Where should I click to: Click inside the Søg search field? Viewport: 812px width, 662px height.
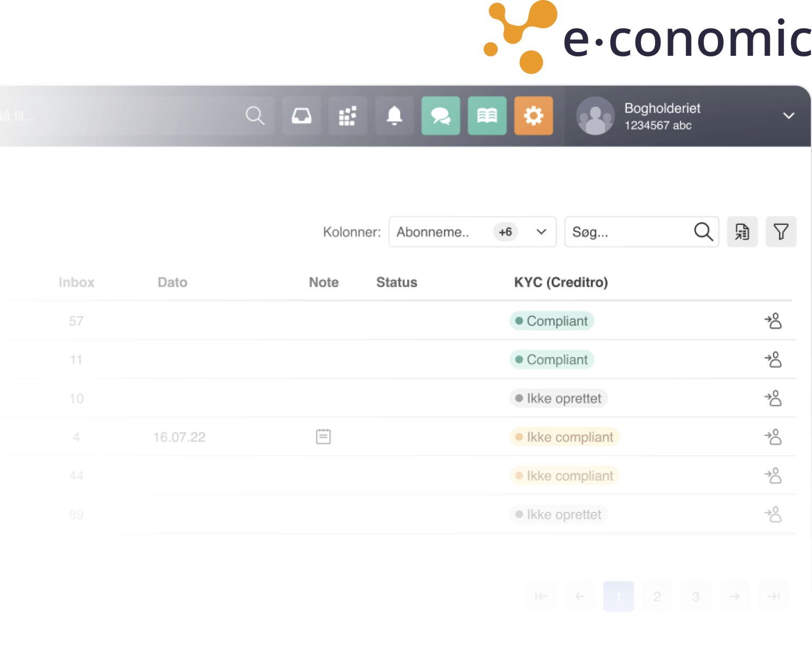623,232
